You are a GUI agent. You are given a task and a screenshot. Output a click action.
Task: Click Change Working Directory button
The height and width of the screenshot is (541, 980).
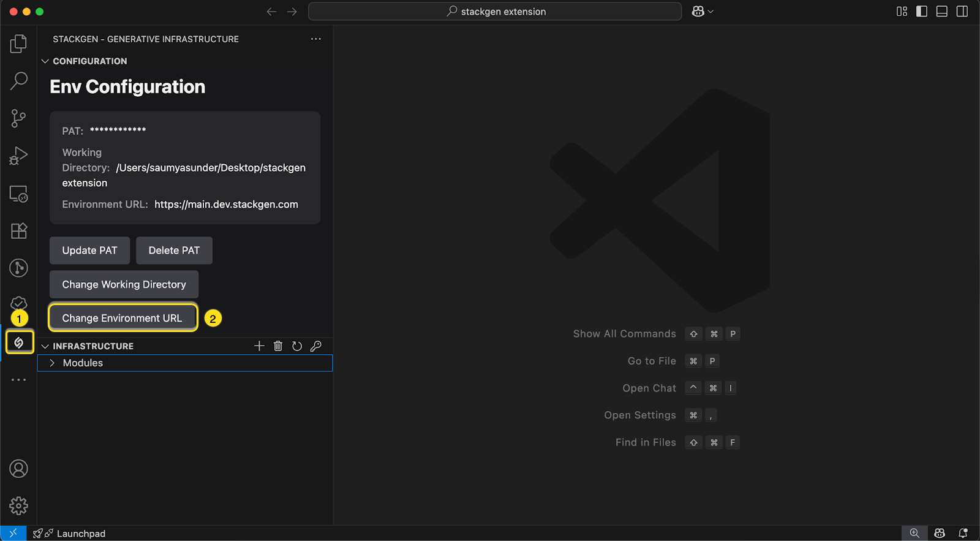coord(124,284)
